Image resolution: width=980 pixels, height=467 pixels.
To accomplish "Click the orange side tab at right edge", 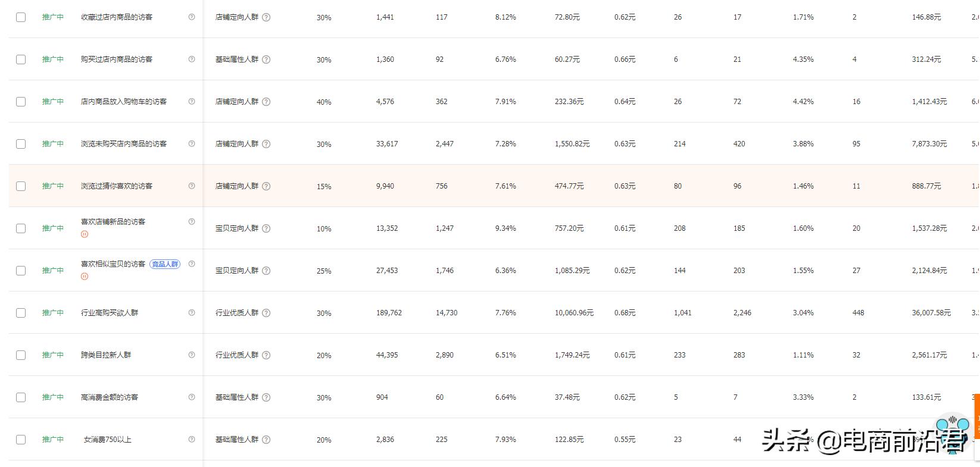I will [976, 416].
